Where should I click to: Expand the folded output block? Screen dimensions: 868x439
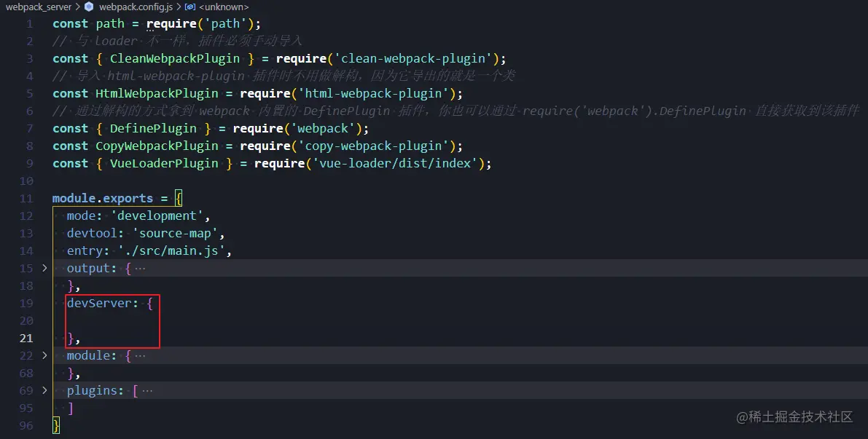[x=44, y=268]
